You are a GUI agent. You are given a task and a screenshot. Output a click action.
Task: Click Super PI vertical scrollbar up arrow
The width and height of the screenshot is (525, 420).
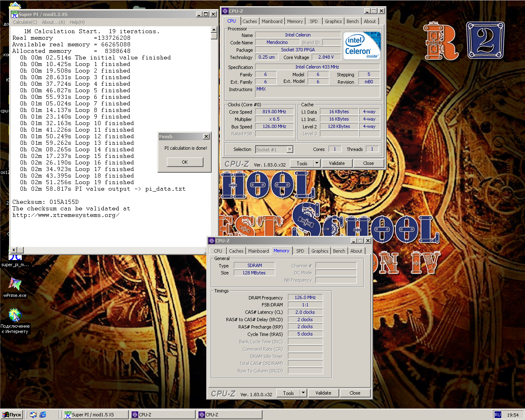214,30
